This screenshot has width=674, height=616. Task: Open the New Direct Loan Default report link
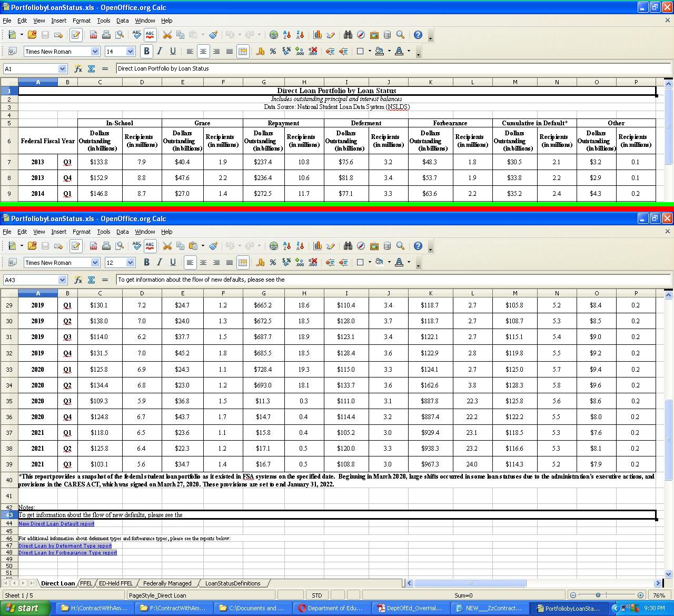coord(56,524)
